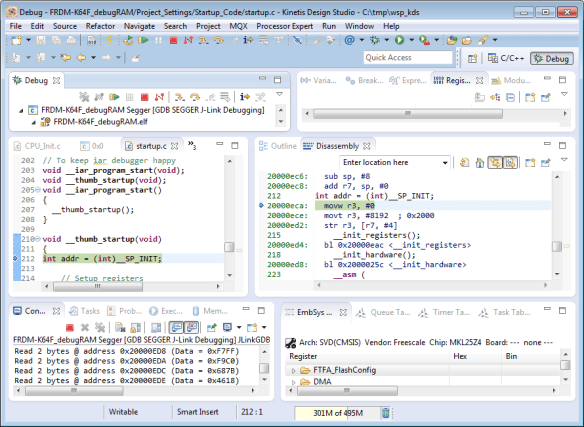This screenshot has width=584, height=427.
Task: Click the External Tools run icon
Action: [425, 40]
